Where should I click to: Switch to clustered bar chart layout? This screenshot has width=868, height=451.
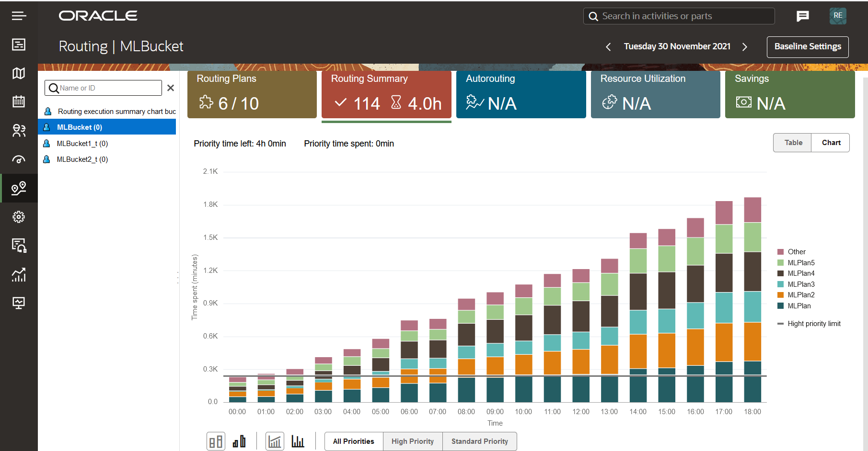(239, 441)
